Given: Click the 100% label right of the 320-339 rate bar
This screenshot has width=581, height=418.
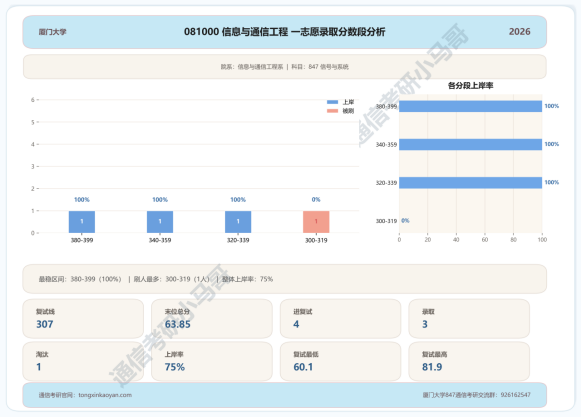Looking at the screenshot, I should coord(552,182).
